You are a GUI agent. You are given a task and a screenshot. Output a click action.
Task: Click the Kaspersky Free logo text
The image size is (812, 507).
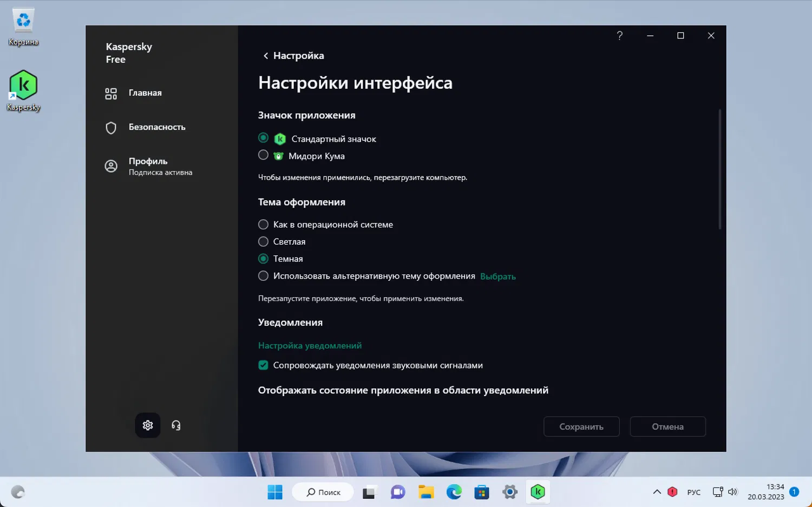point(129,53)
